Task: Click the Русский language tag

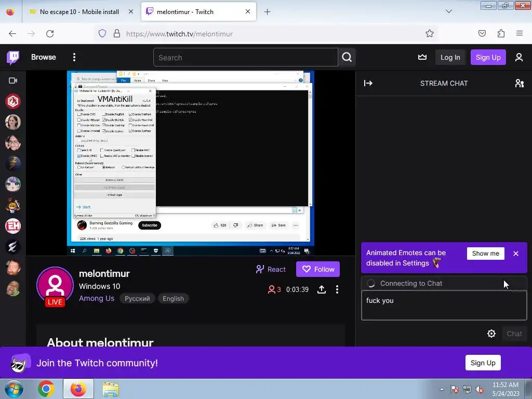Action: coord(137,299)
